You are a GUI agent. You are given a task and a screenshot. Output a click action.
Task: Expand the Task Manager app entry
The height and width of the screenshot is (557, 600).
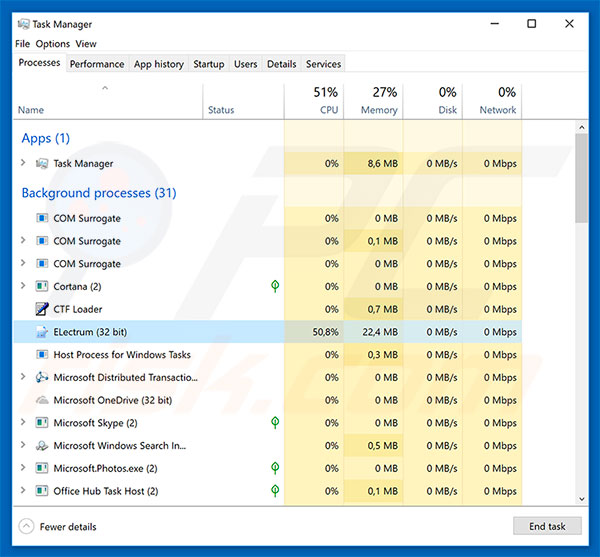pos(23,163)
